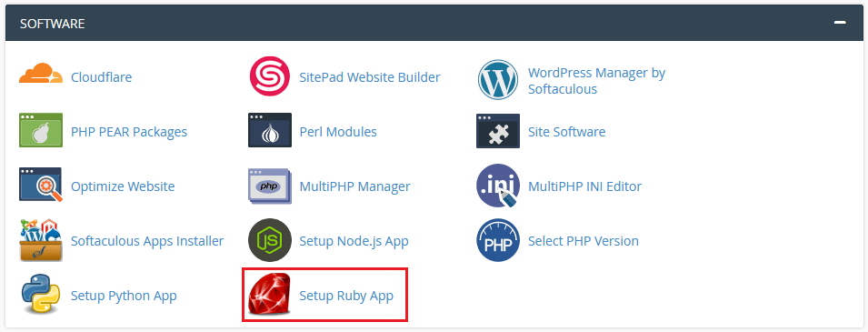Click the Optimize Website magnifier icon

(40, 185)
